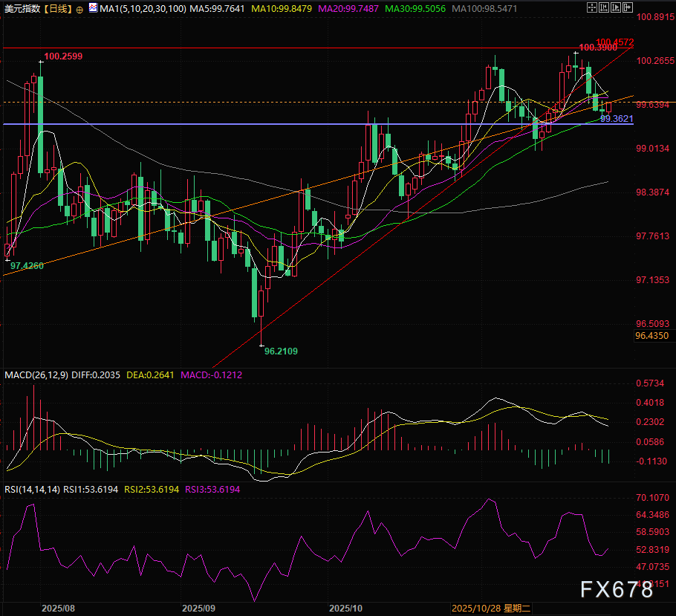This screenshot has width=676, height=616.
Task: Click the 96.2109 low price marker
Action: (282, 351)
